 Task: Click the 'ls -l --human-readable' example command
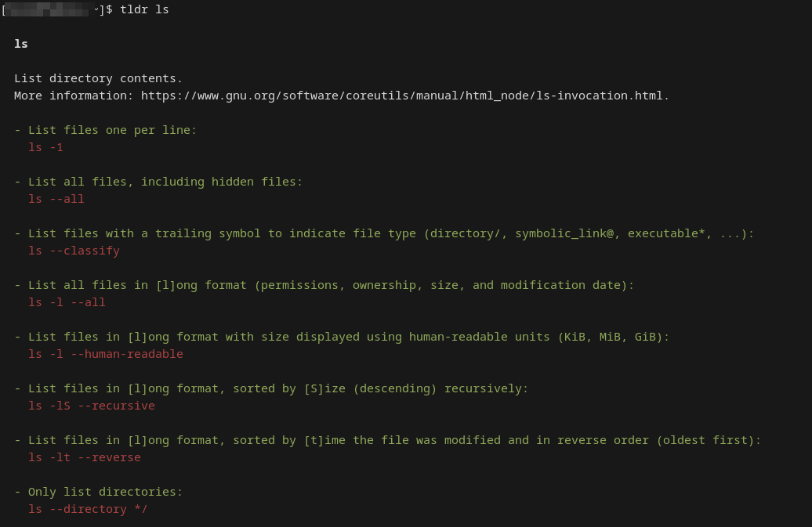105,354
